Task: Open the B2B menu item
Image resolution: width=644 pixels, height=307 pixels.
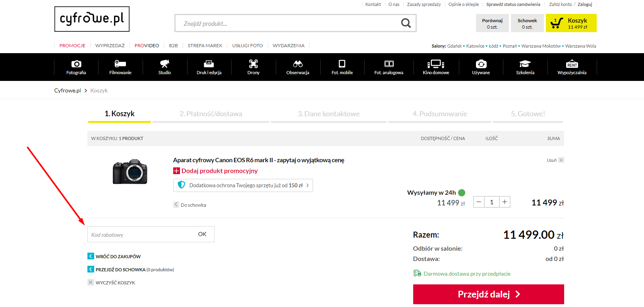Action: [x=173, y=46]
